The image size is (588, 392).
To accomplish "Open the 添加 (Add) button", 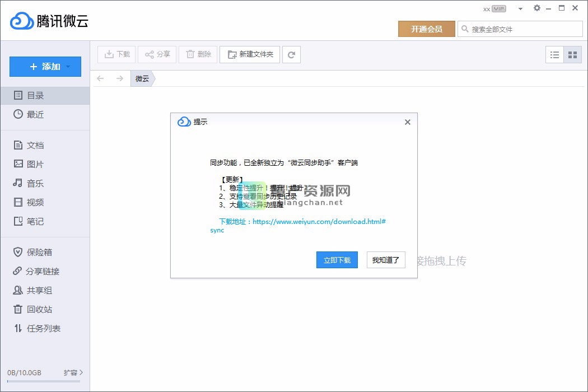I will click(x=45, y=67).
